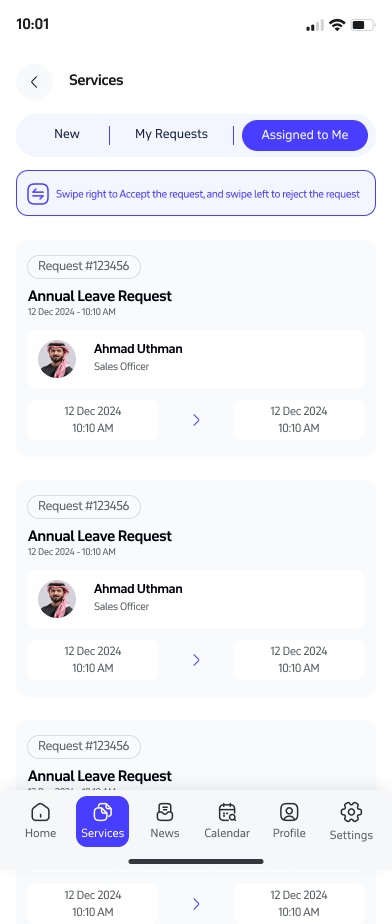Tap Request #123456 badge on first card
Image resolution: width=392 pixels, height=924 pixels.
84,266
